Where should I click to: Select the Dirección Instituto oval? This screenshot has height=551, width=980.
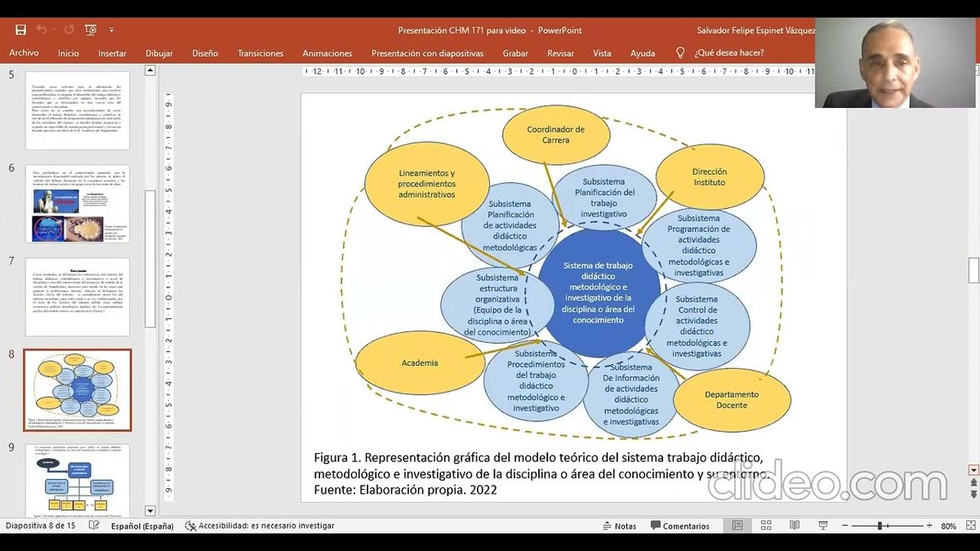click(709, 177)
